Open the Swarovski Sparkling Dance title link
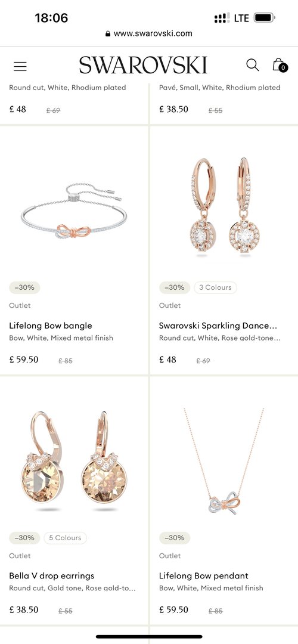The image size is (298, 644). tap(218, 326)
